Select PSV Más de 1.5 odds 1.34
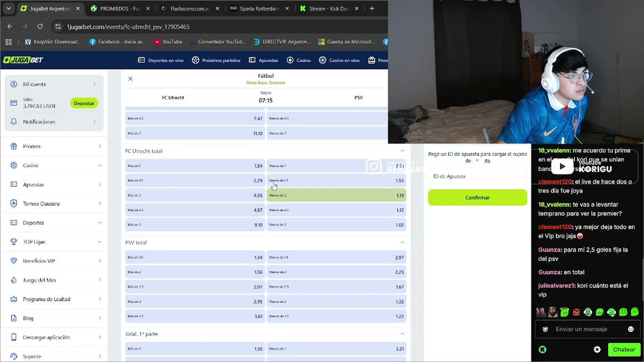Viewport: 644px width, 362px height. coord(195,257)
